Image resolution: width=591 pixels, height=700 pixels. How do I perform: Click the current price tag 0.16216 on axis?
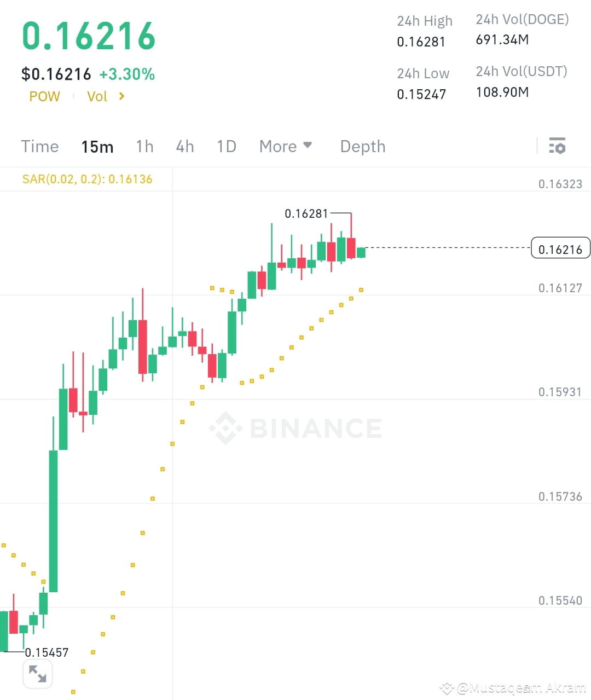tap(560, 248)
